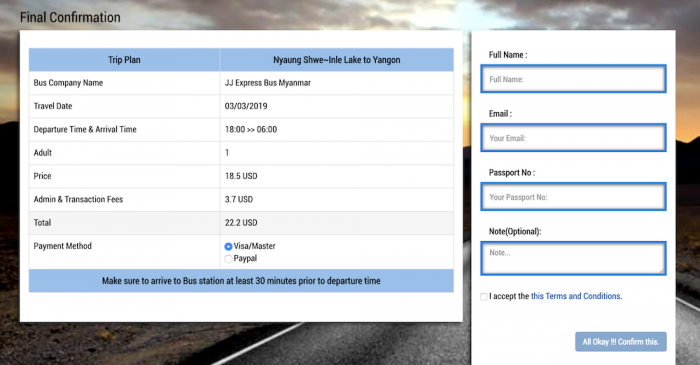The image size is (700, 365).
Task: Tick the accept Terms and Conditions checkbox
Action: 483,297
